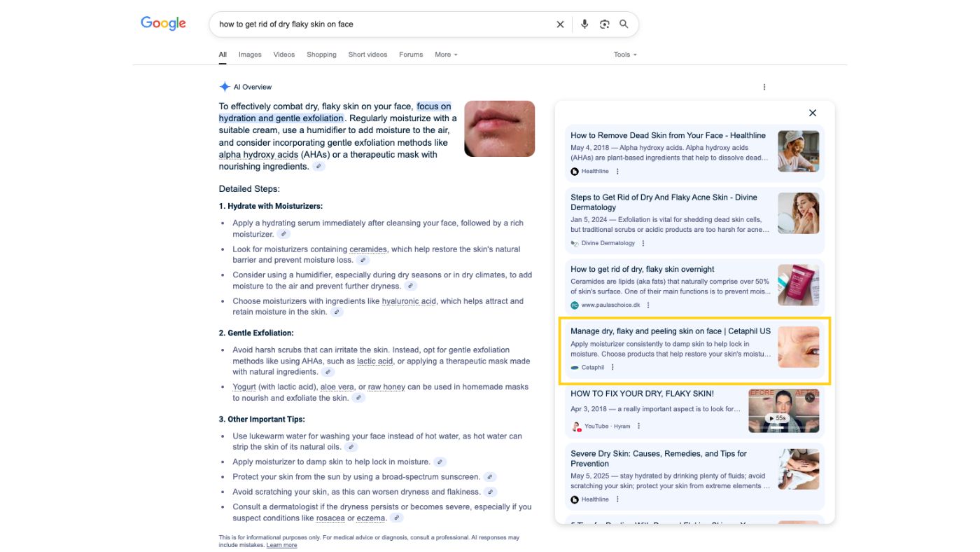Open the Paula's Choice overnight skin result
The image size is (980, 552).
(643, 268)
